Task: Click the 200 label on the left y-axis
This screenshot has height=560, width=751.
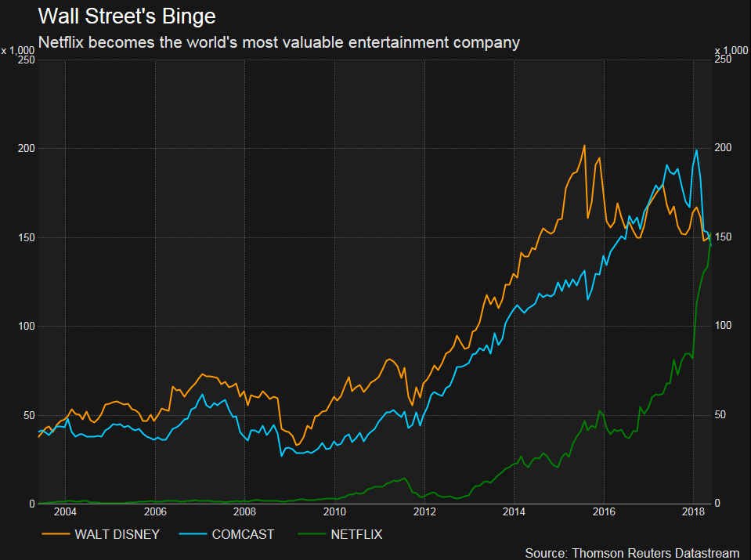Action: [23, 148]
